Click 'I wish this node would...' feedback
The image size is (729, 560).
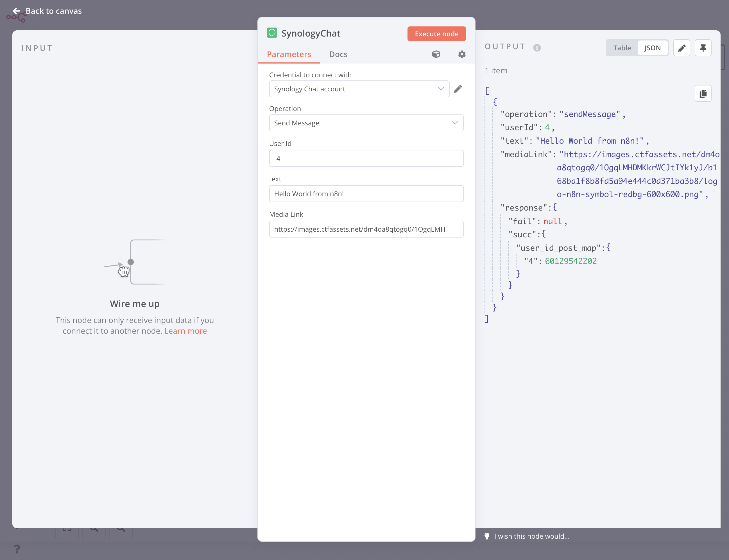click(x=531, y=536)
